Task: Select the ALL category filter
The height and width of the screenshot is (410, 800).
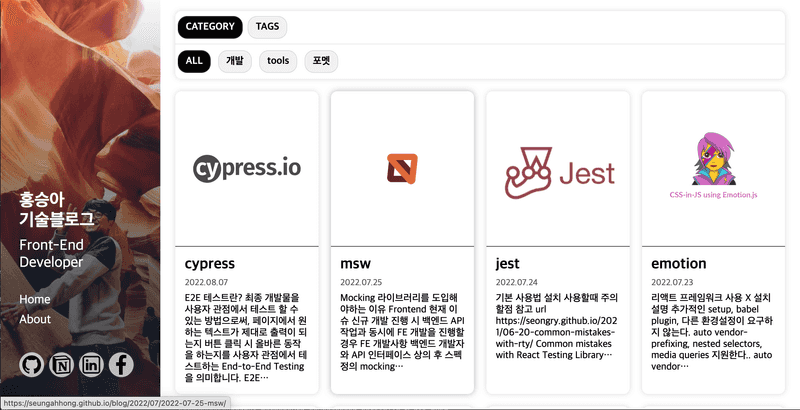Action: tap(194, 61)
